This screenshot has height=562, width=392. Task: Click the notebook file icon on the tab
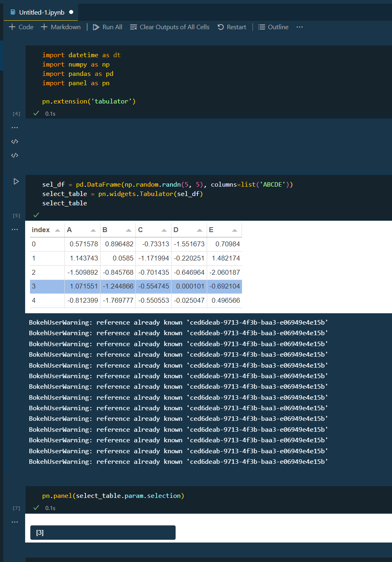click(x=13, y=12)
